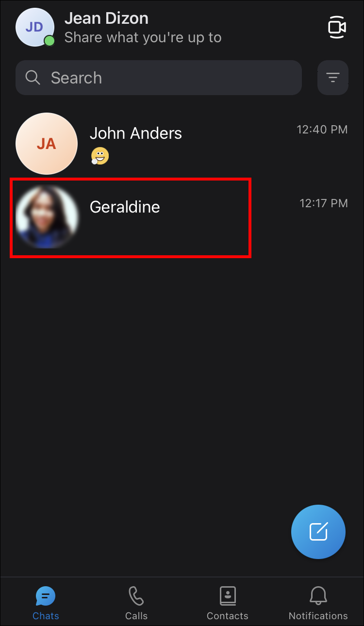The image size is (364, 626).
Task: Click the search magnifier icon
Action: pos(33,78)
